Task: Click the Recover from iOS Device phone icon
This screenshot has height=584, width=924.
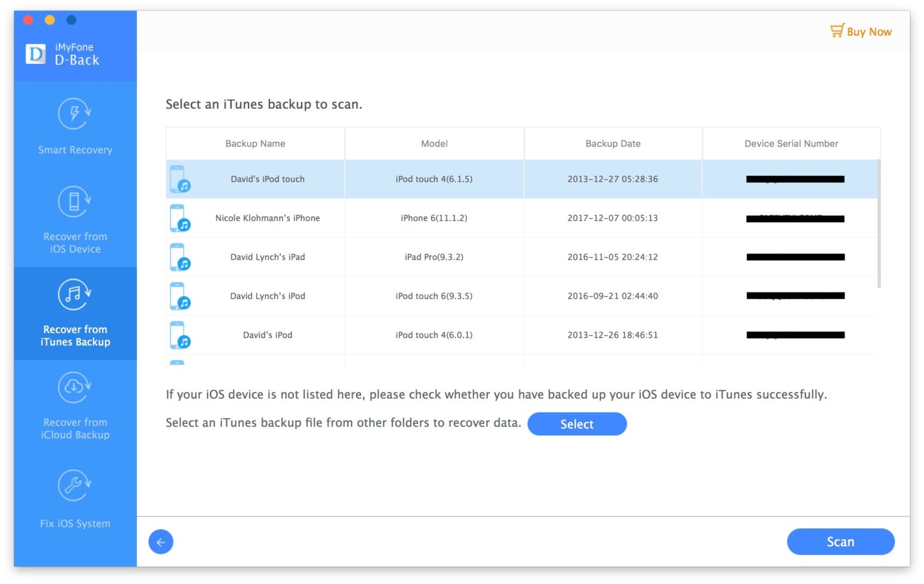Action: coord(75,202)
